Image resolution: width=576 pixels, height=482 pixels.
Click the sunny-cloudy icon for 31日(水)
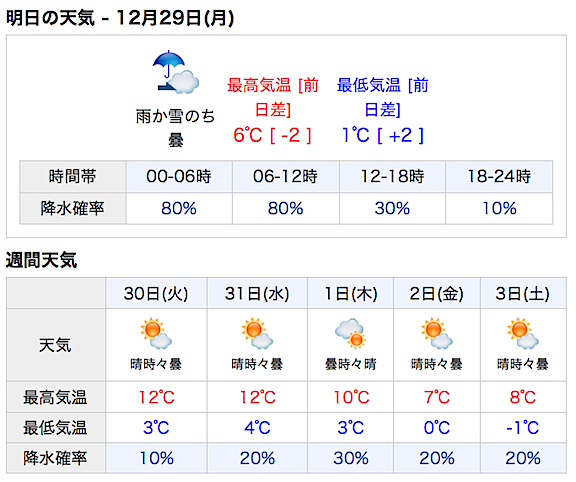pos(257,333)
